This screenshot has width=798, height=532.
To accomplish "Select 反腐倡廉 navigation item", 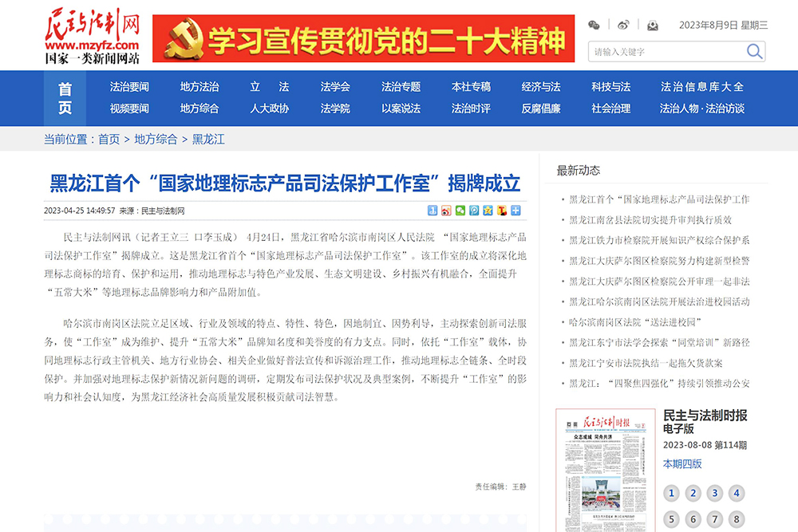I will [x=541, y=108].
